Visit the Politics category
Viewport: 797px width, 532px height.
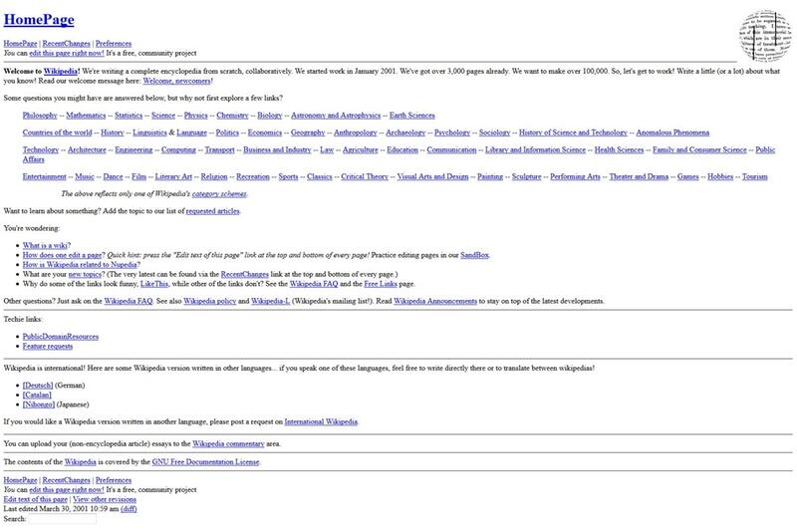coord(227,133)
